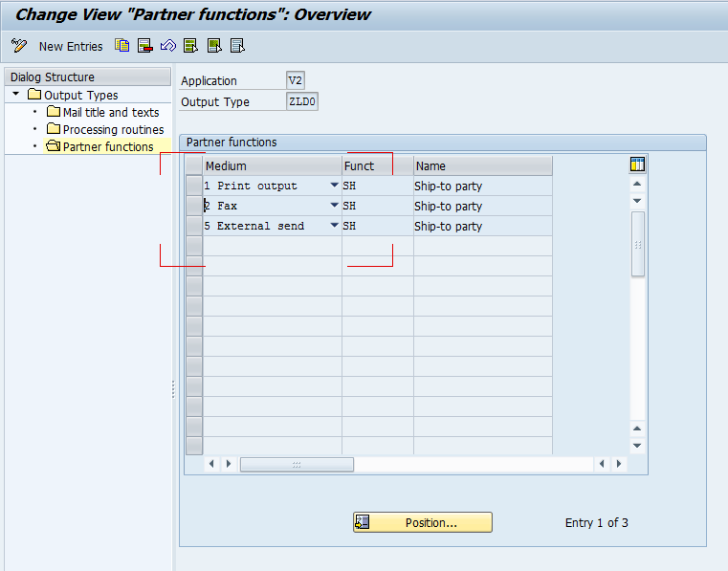Screen dimensions: 728x571
Task: Click the table select-all corner cell
Action: 194,165
